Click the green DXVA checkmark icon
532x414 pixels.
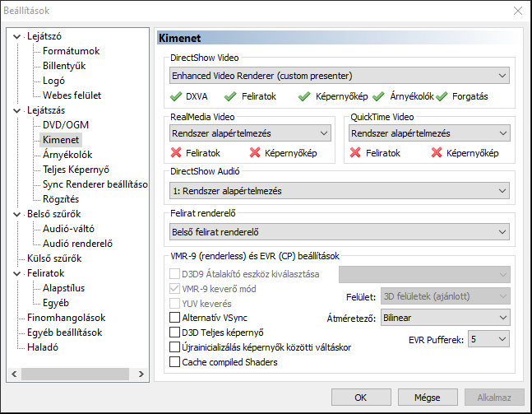point(176,96)
